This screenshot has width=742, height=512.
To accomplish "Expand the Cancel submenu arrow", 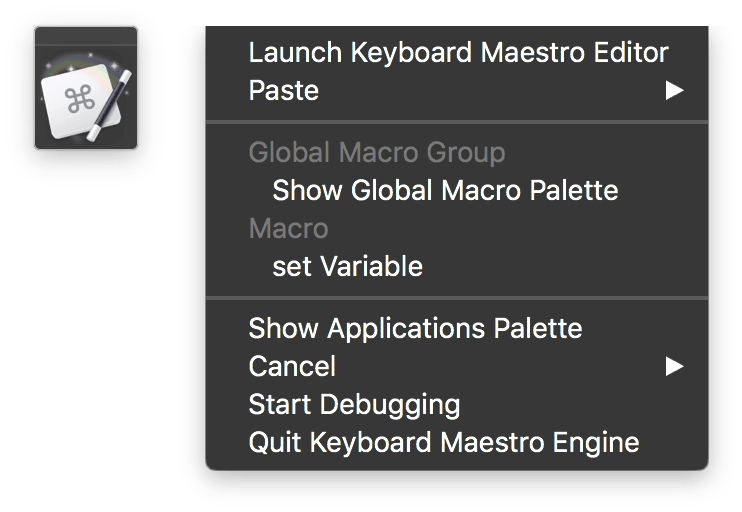I will pyautogui.click(x=674, y=366).
